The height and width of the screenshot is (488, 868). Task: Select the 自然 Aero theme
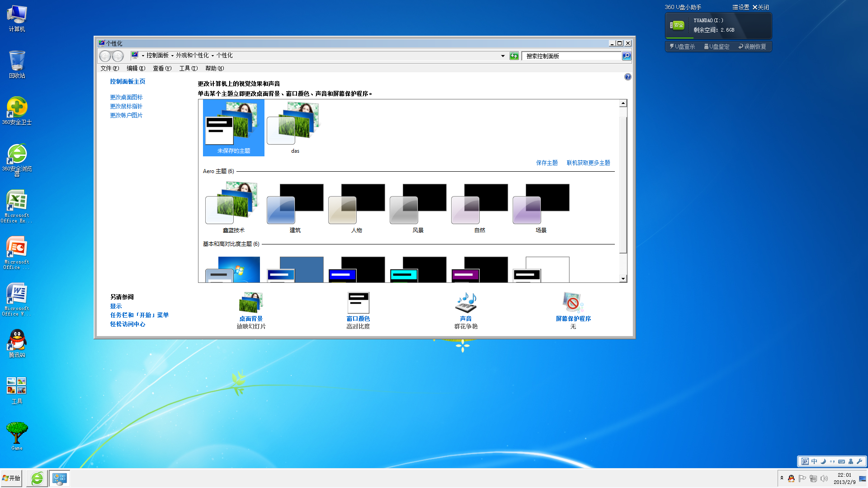pos(480,207)
